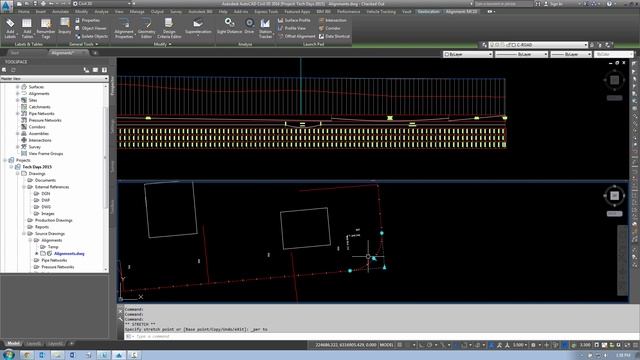Viewport: 640px width, 360px height.
Task: Click the Superelevation ribbon button
Action: 198,27
